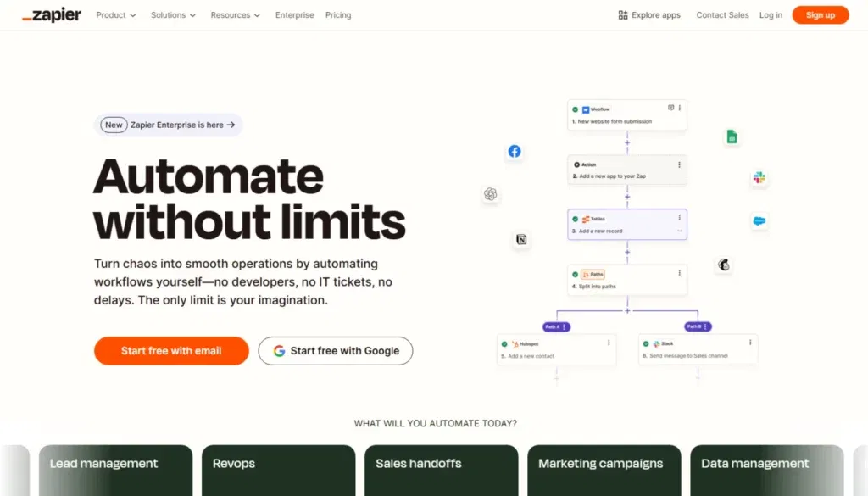Click the Mailchimp icon
Screen dimensions: 868x496
pyautogui.click(x=723, y=265)
